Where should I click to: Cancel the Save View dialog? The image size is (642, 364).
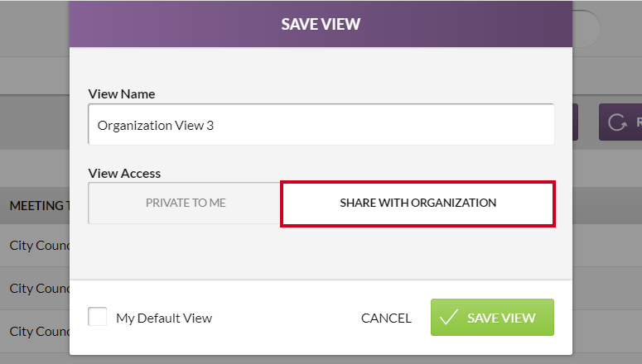pos(386,318)
